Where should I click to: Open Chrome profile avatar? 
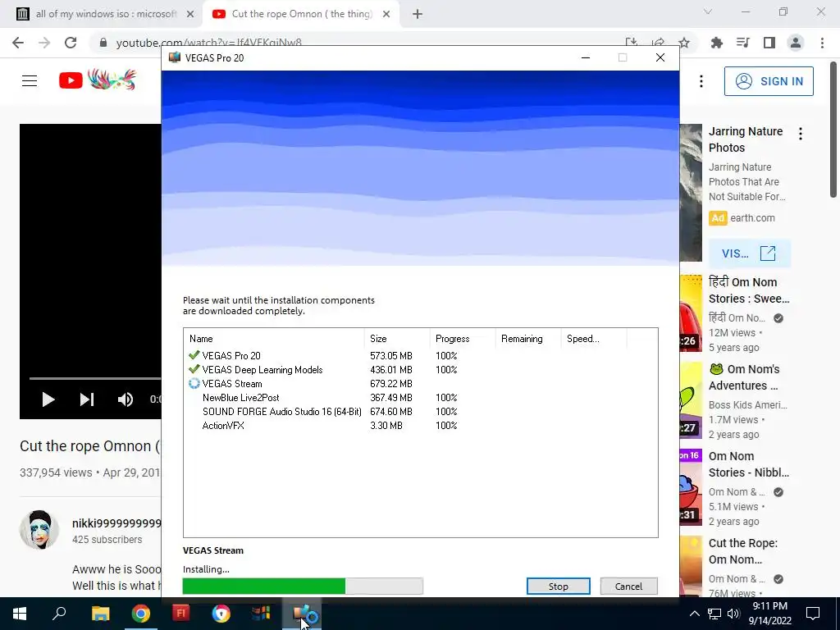796,43
